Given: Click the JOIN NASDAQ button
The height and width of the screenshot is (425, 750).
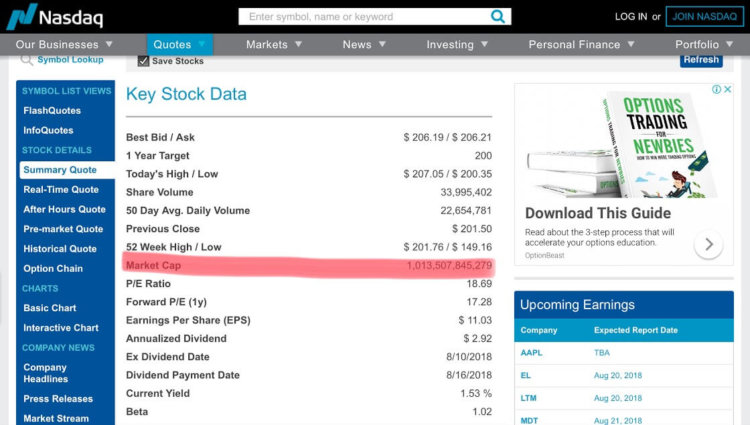Looking at the screenshot, I should click(705, 17).
